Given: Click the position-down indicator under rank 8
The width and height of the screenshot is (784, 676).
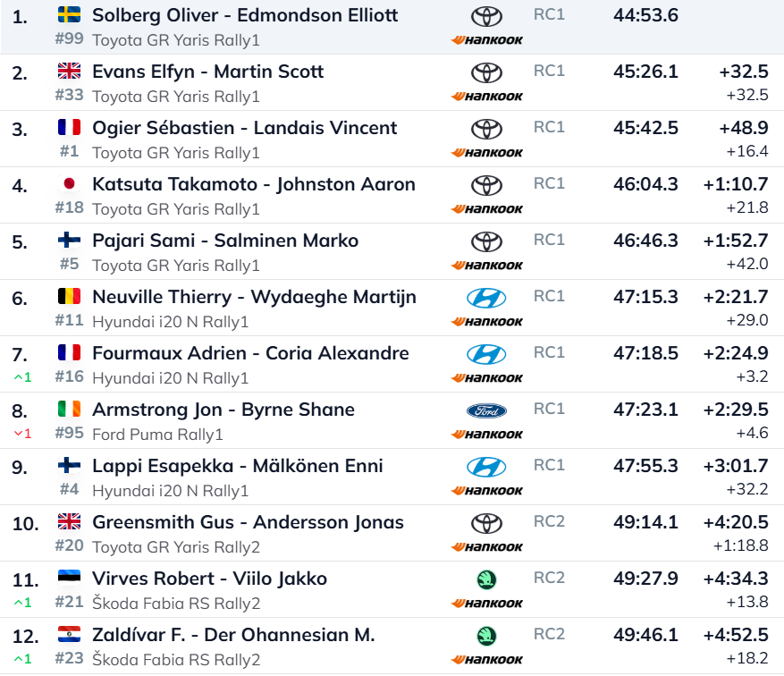Looking at the screenshot, I should [22, 434].
